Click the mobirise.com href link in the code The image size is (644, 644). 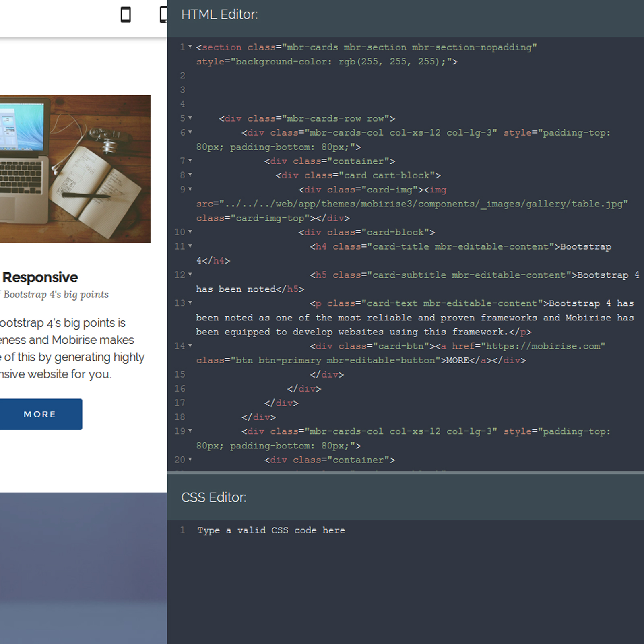click(541, 346)
